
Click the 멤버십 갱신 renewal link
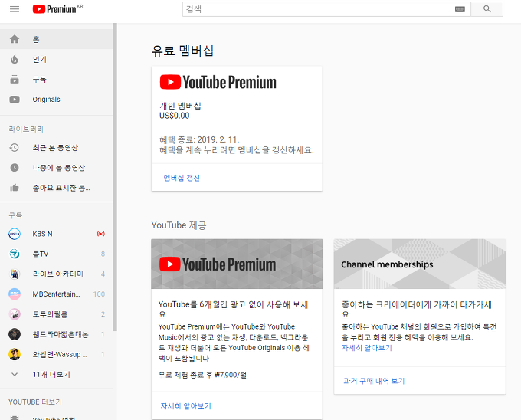pos(182,178)
